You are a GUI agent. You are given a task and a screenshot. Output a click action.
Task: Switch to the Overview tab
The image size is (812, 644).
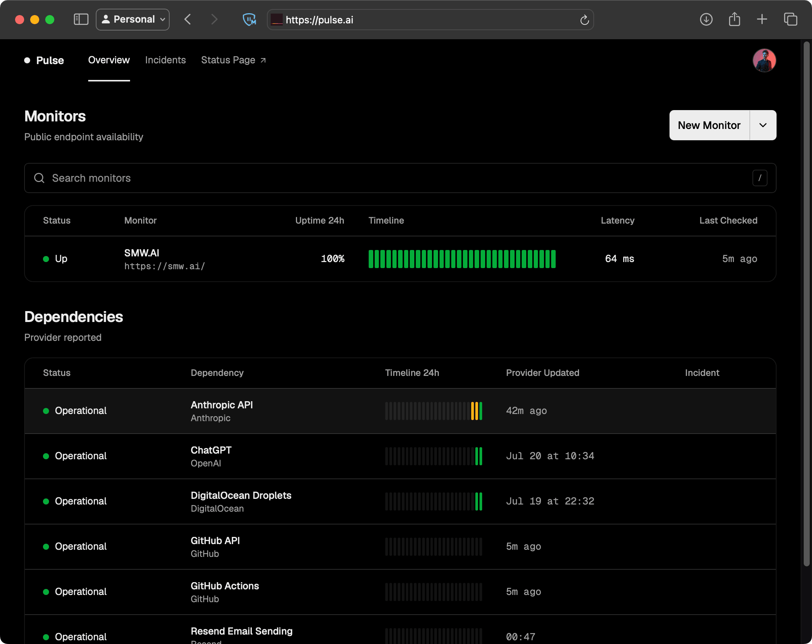[x=109, y=60]
